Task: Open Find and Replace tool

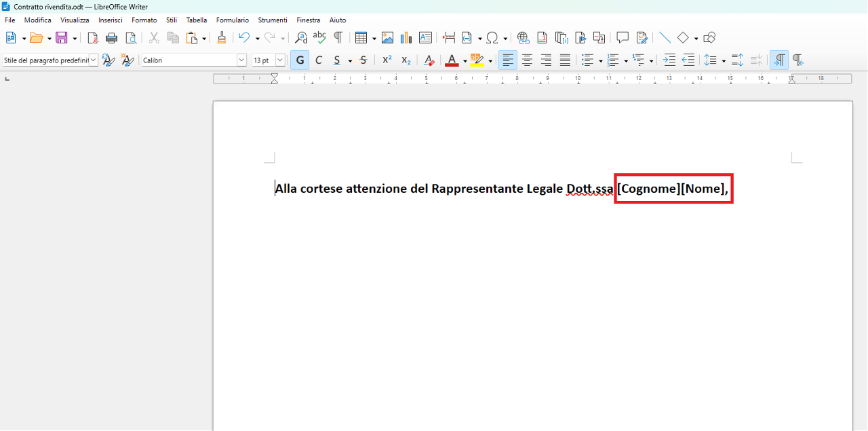Action: [x=301, y=38]
